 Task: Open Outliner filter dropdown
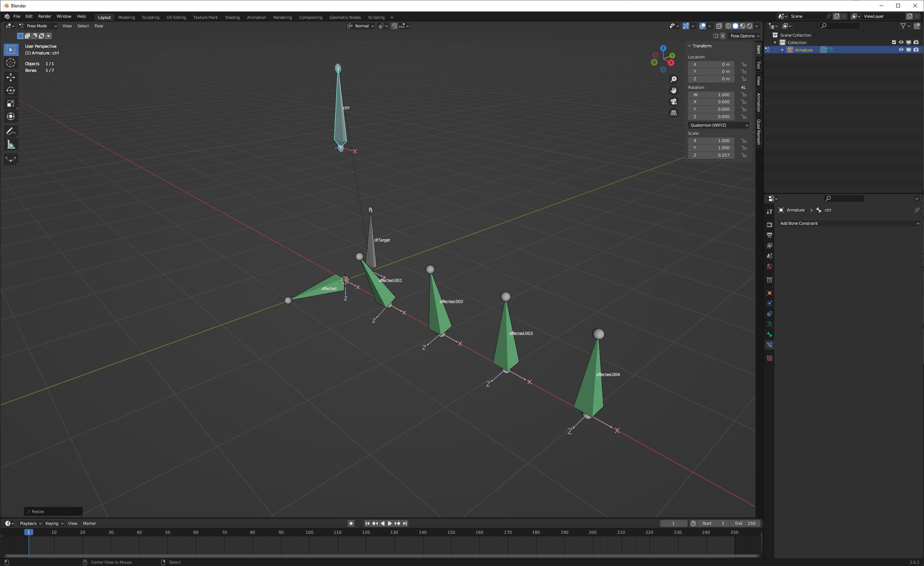pyautogui.click(x=905, y=26)
